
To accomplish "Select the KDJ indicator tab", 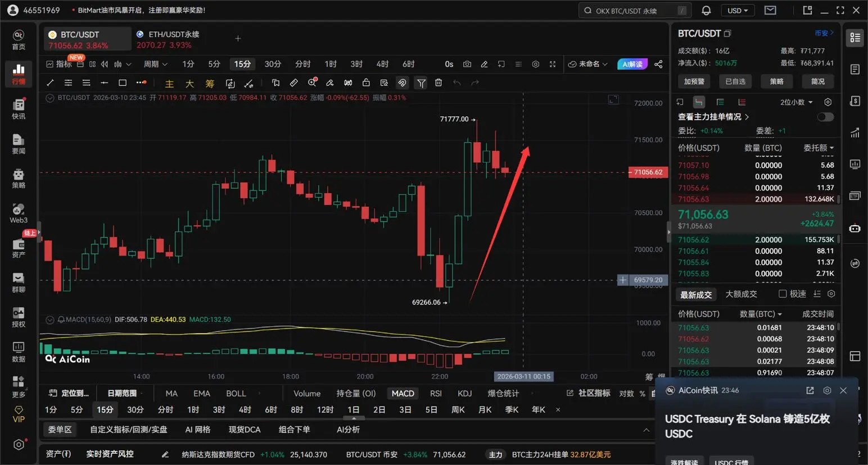I will [x=465, y=394].
